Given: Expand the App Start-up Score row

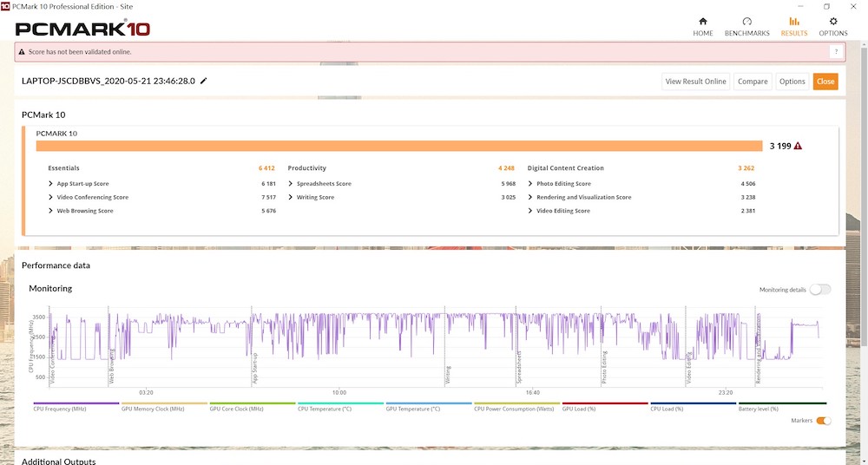Looking at the screenshot, I should coord(51,184).
